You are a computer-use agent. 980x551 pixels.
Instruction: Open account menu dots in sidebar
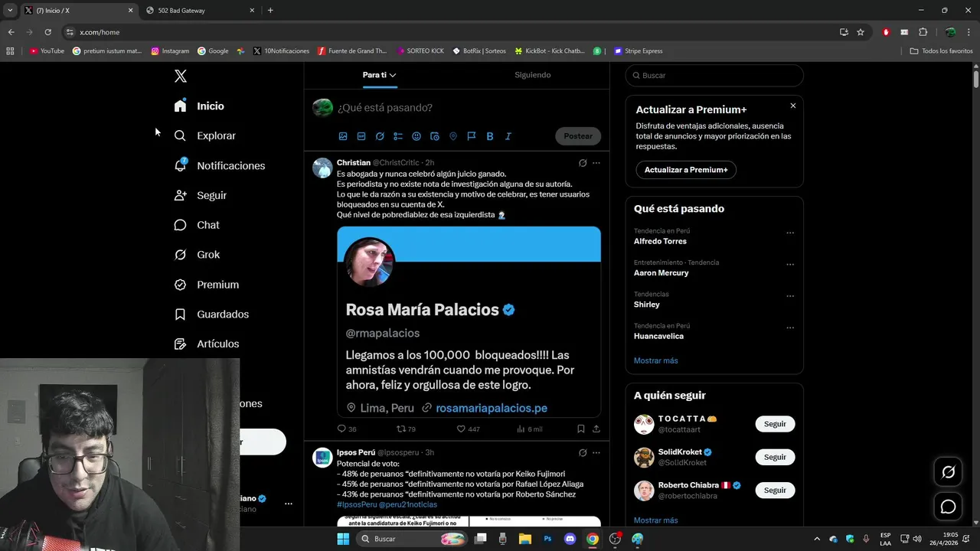pos(289,504)
